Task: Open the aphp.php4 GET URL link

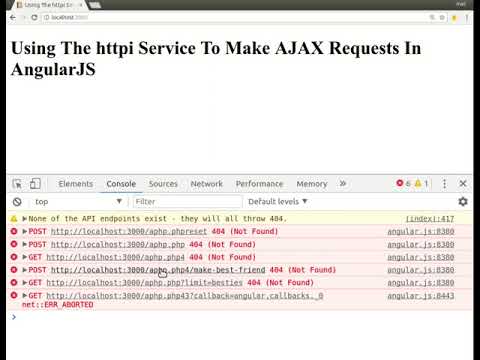Action: [115, 257]
